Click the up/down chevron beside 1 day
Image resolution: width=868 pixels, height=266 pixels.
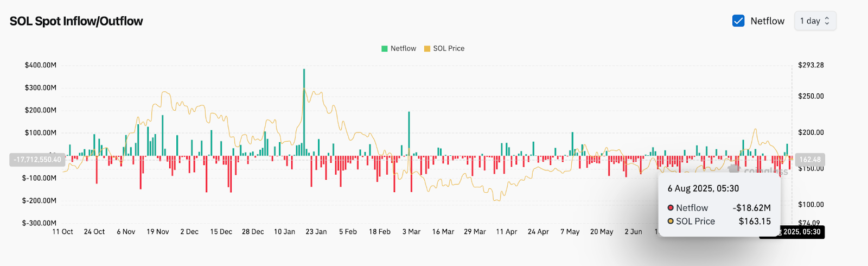[827, 21]
